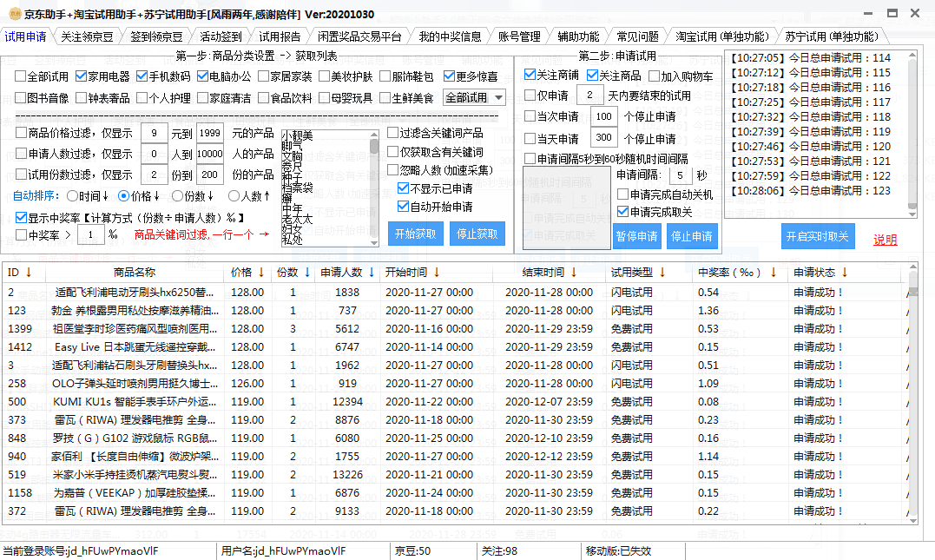This screenshot has width=935, height=560.
Task: Switch to the 关注领京豆 tab
Action: click(87, 37)
